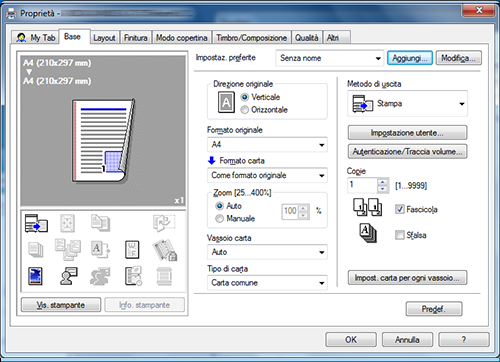Cancel with the Annulla button
This screenshot has width=500, height=362.
pyautogui.click(x=407, y=340)
